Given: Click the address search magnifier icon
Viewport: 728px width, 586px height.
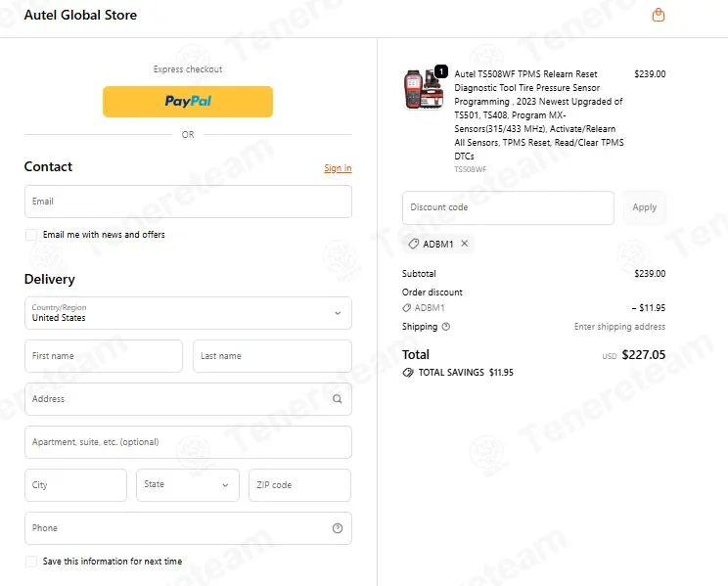Looking at the screenshot, I should [337, 399].
